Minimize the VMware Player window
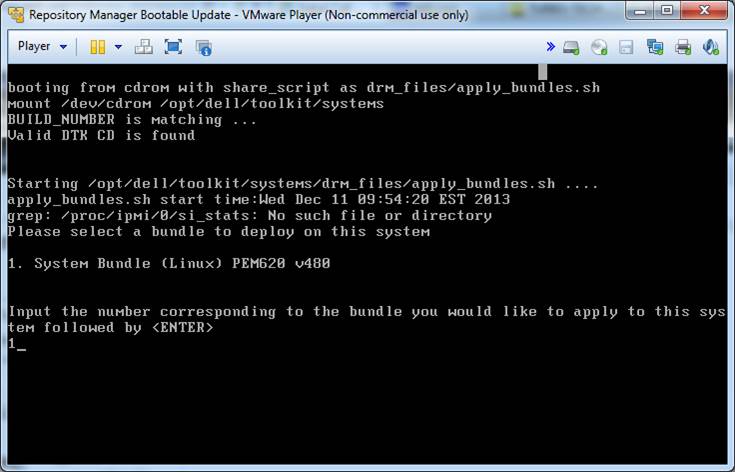Screen dimensions: 735x472 pos(640,10)
